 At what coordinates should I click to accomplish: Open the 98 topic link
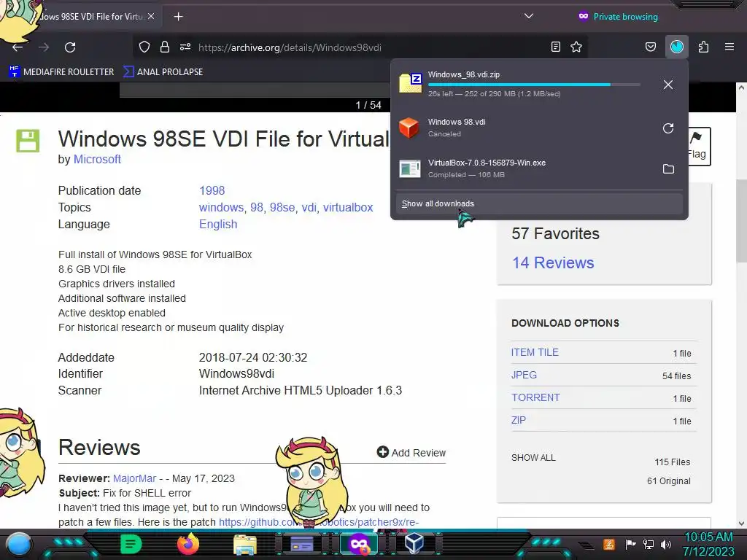click(x=256, y=207)
